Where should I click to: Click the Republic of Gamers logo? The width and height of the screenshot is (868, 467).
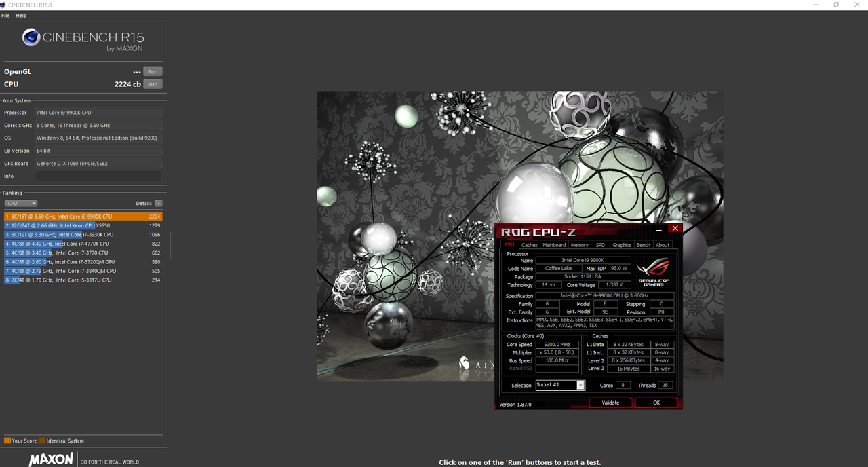click(x=654, y=272)
